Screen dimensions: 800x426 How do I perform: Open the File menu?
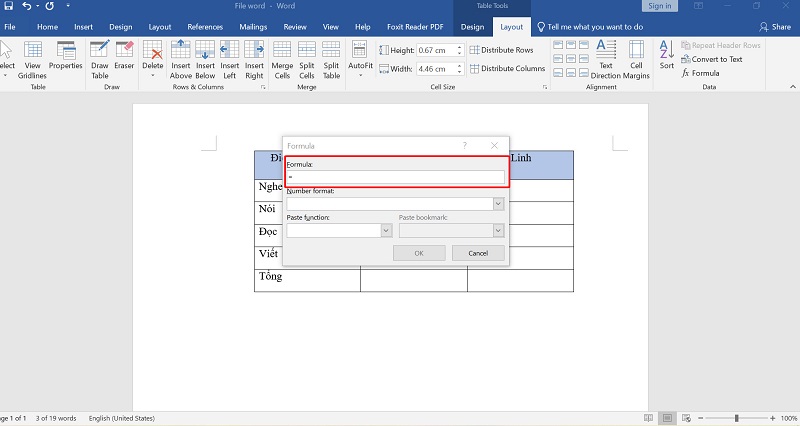[10, 27]
